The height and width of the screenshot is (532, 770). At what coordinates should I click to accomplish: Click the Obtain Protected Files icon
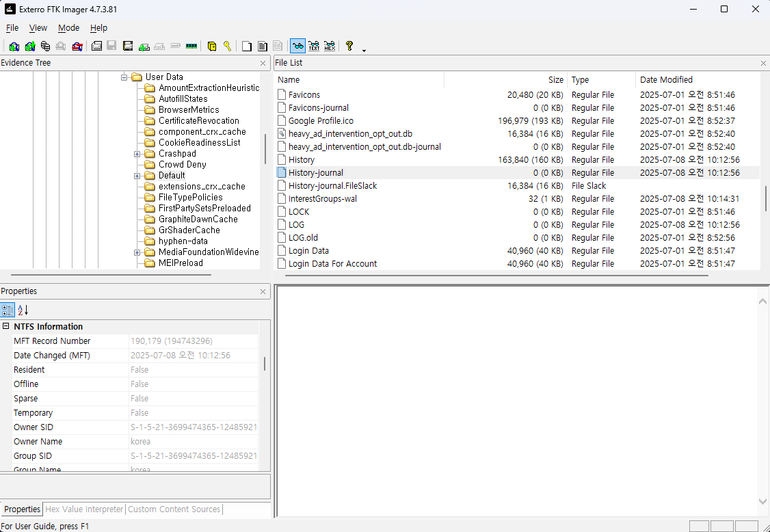212,46
